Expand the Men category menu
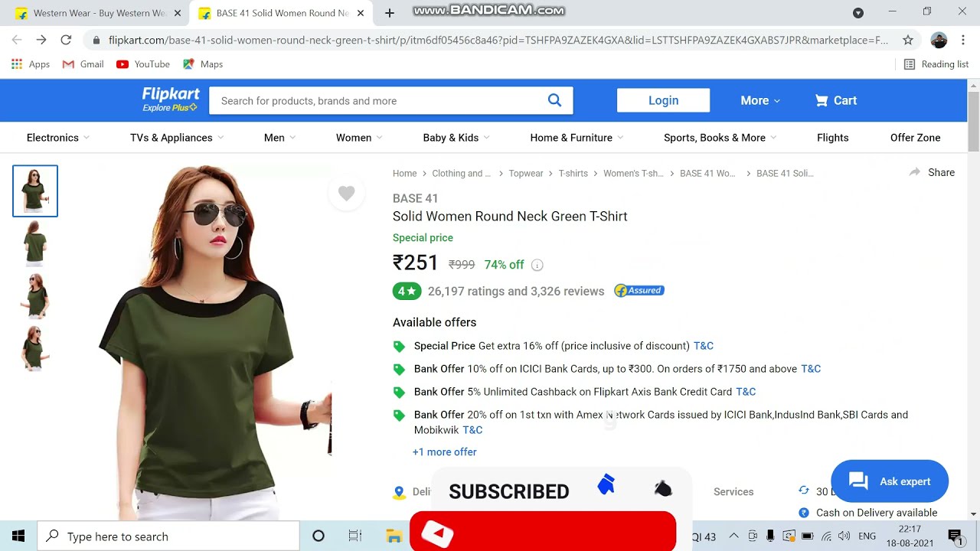This screenshot has height=551, width=980. 279,138
